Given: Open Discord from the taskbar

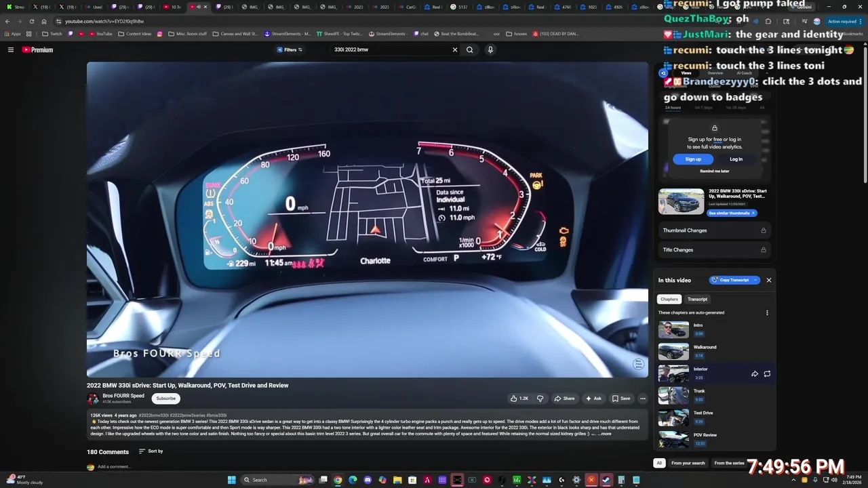Looking at the screenshot, I should 368,480.
